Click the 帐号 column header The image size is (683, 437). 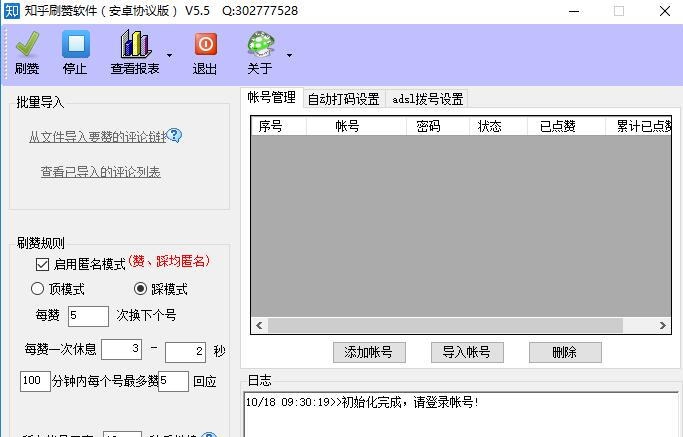(356, 126)
